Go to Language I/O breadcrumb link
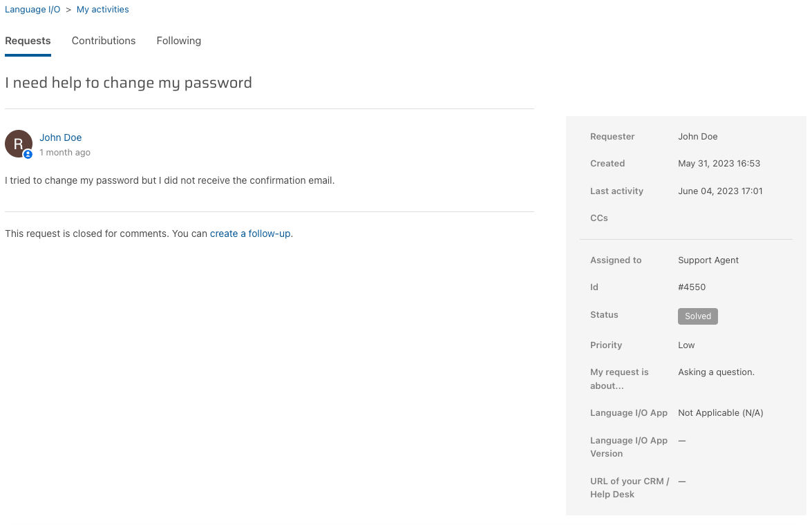812x525 pixels. (32, 10)
